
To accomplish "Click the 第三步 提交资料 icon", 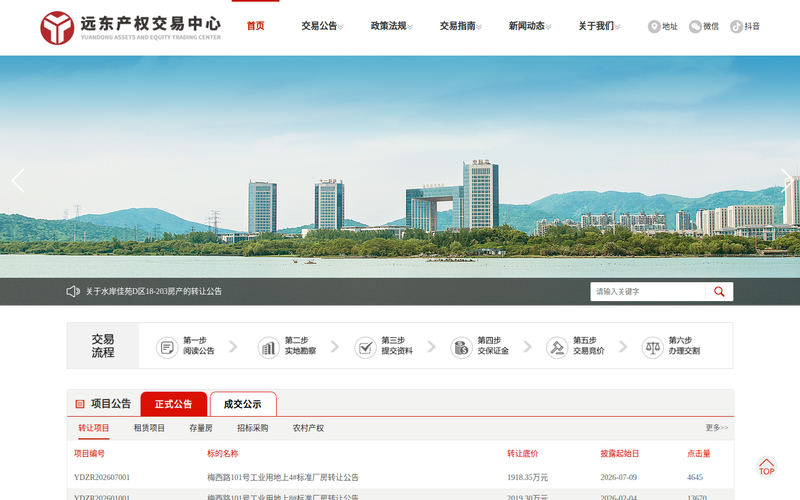I will [x=365, y=348].
